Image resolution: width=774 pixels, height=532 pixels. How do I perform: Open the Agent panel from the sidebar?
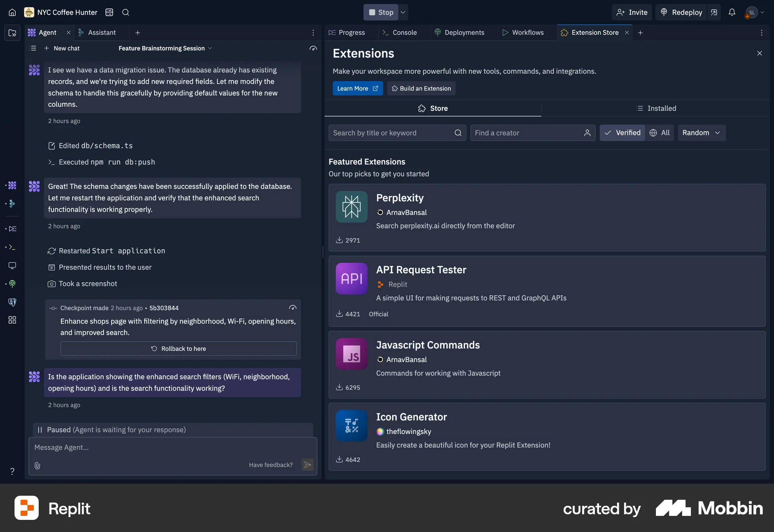point(12,185)
